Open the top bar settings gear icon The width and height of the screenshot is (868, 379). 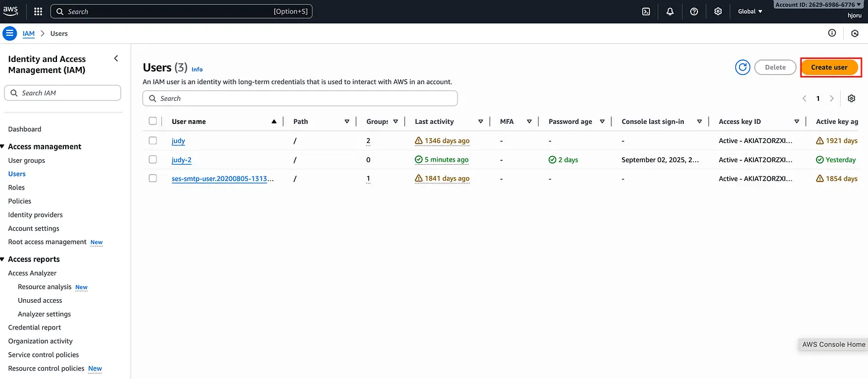[x=718, y=11]
